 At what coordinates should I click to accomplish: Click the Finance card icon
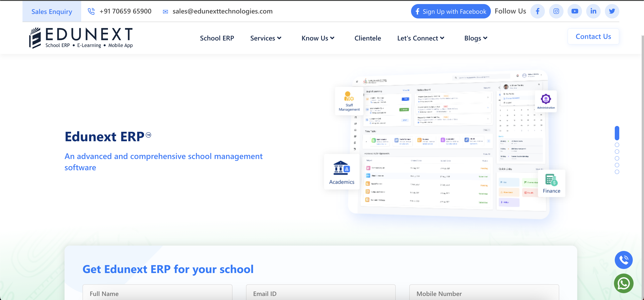552,180
